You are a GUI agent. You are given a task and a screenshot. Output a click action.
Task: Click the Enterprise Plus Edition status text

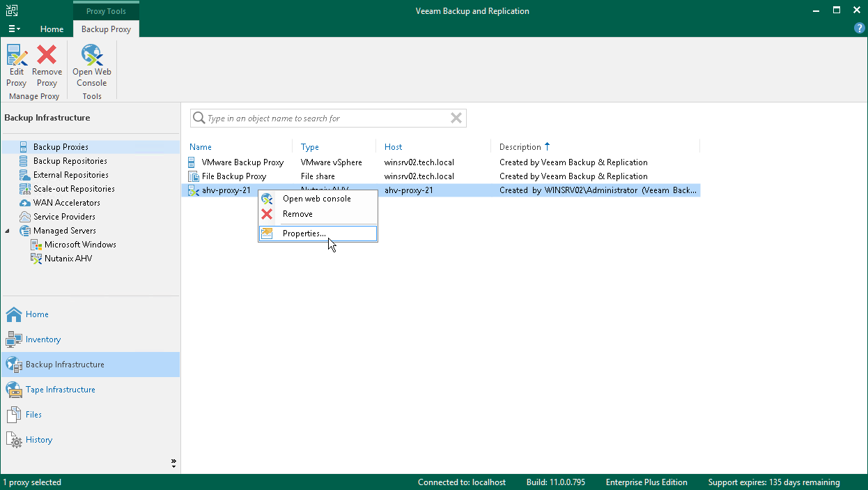[646, 482]
